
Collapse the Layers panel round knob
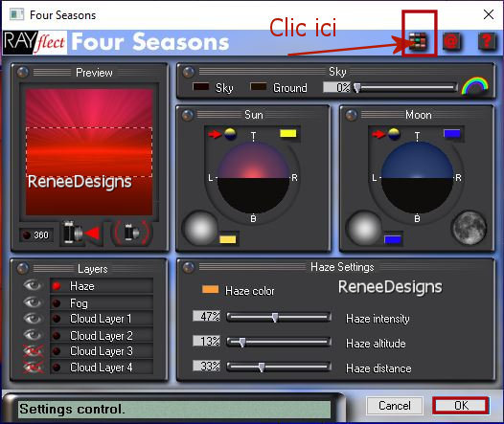tap(22, 268)
